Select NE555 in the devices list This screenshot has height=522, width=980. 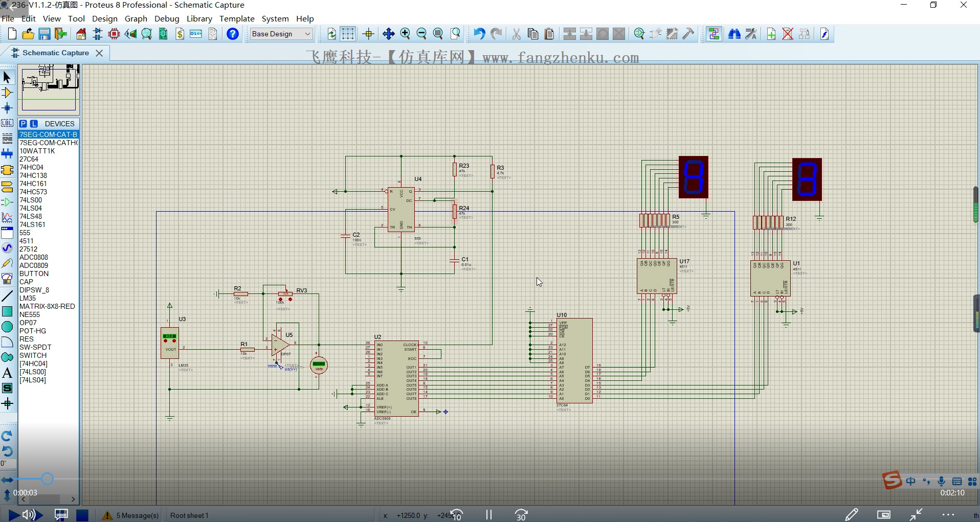[x=30, y=314]
